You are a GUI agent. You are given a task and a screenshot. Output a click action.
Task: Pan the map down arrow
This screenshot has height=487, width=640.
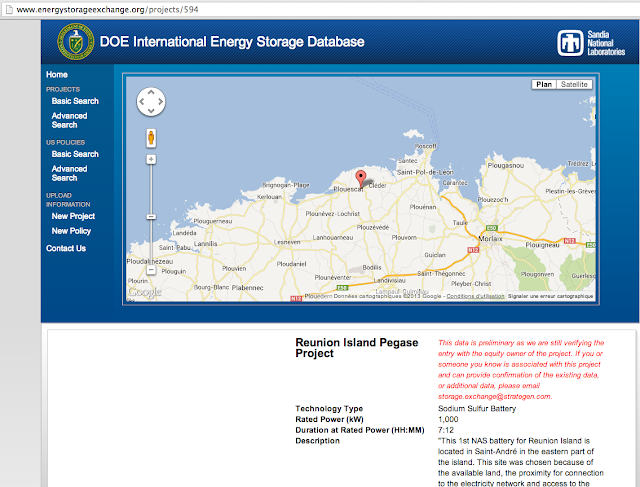pyautogui.click(x=151, y=111)
